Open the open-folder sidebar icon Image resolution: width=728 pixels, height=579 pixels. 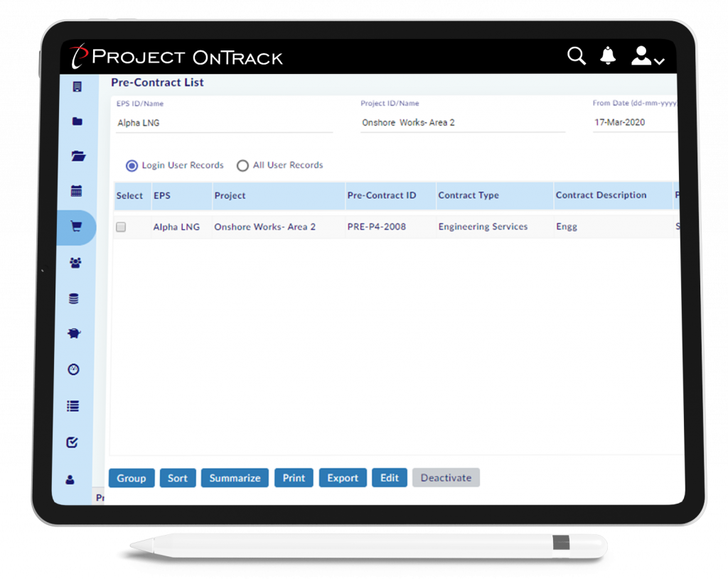[x=78, y=156]
